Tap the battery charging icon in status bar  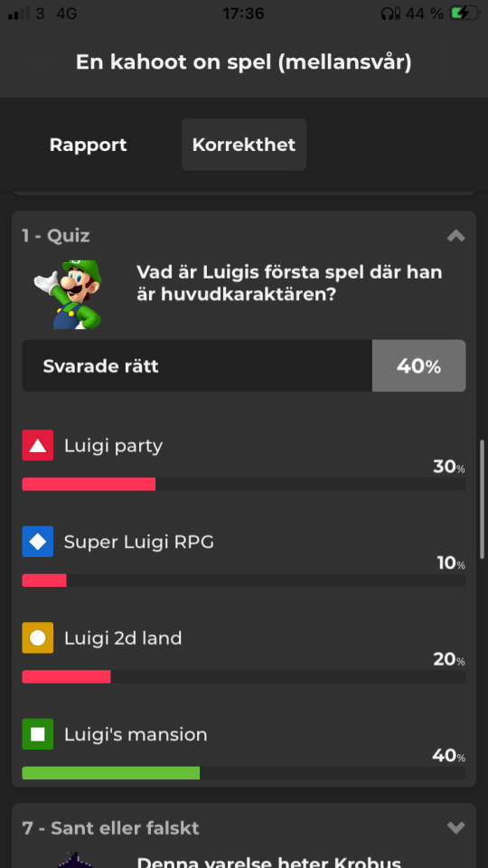click(465, 14)
